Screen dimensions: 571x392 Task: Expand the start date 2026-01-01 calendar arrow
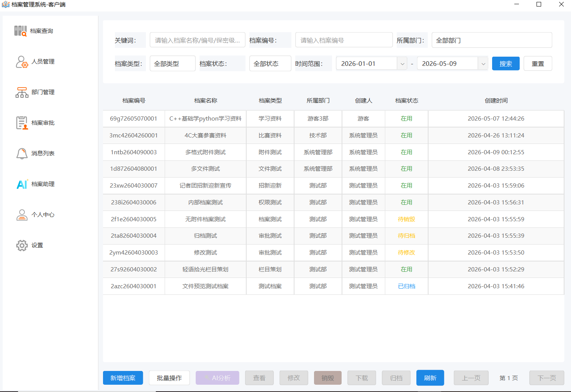pos(402,64)
